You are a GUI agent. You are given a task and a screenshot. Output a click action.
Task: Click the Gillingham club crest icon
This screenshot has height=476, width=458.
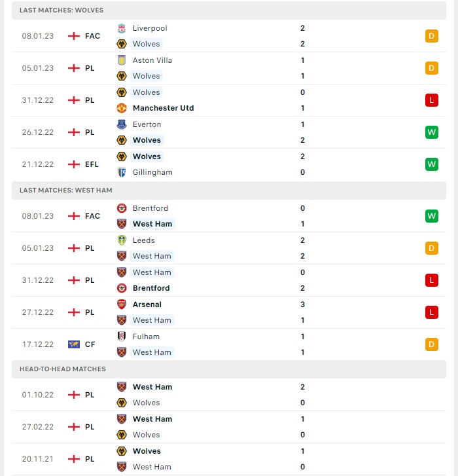click(122, 172)
